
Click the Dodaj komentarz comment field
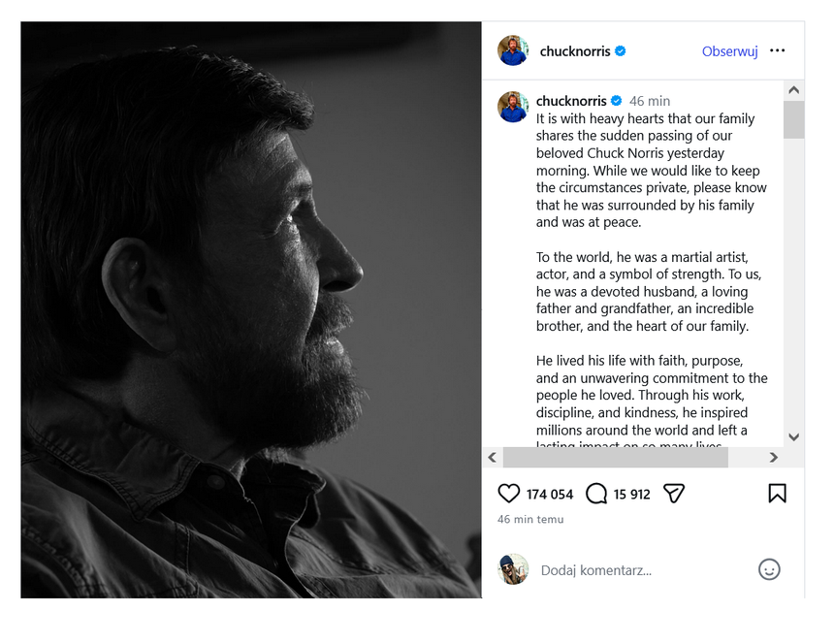point(646,570)
